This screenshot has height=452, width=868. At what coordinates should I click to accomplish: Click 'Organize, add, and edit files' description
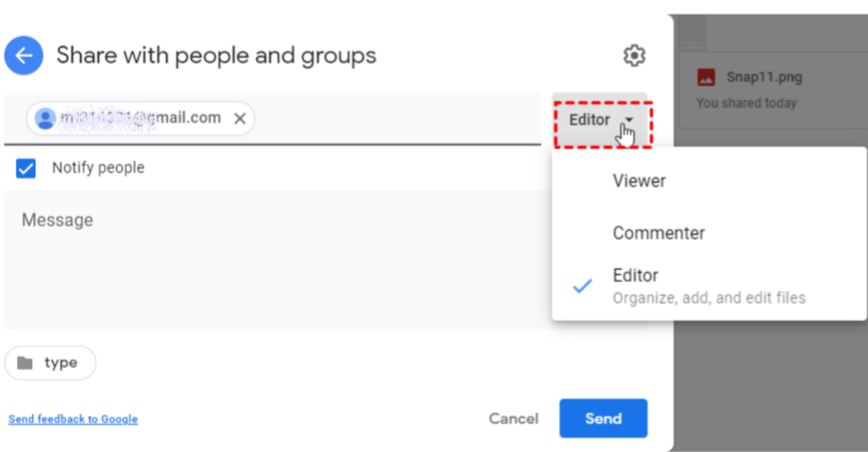709,298
